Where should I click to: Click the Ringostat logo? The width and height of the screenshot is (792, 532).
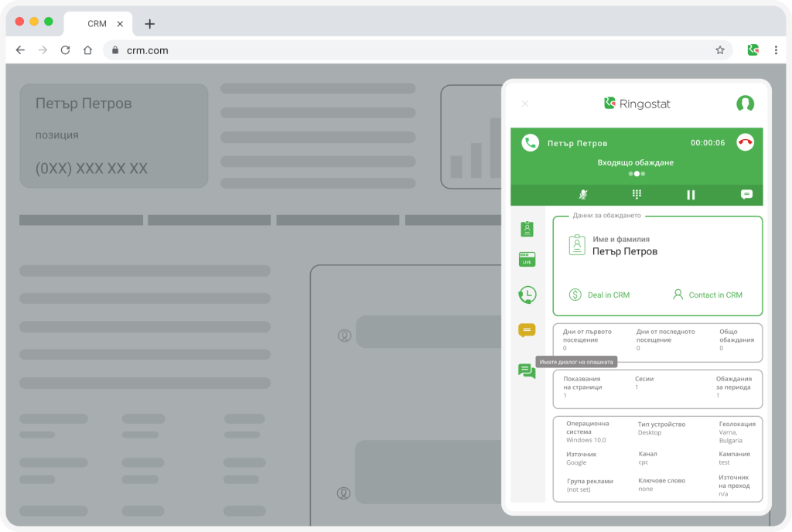pyautogui.click(x=637, y=104)
